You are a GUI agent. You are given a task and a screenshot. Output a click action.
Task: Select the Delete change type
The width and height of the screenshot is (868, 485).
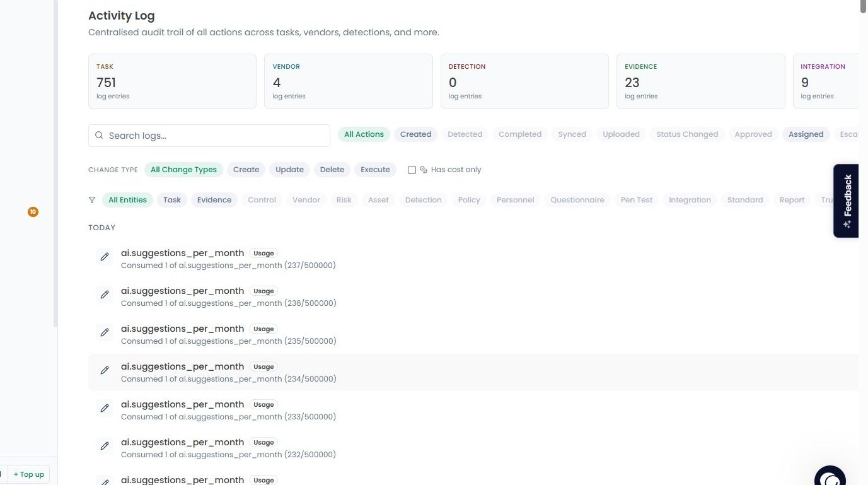[x=332, y=170]
